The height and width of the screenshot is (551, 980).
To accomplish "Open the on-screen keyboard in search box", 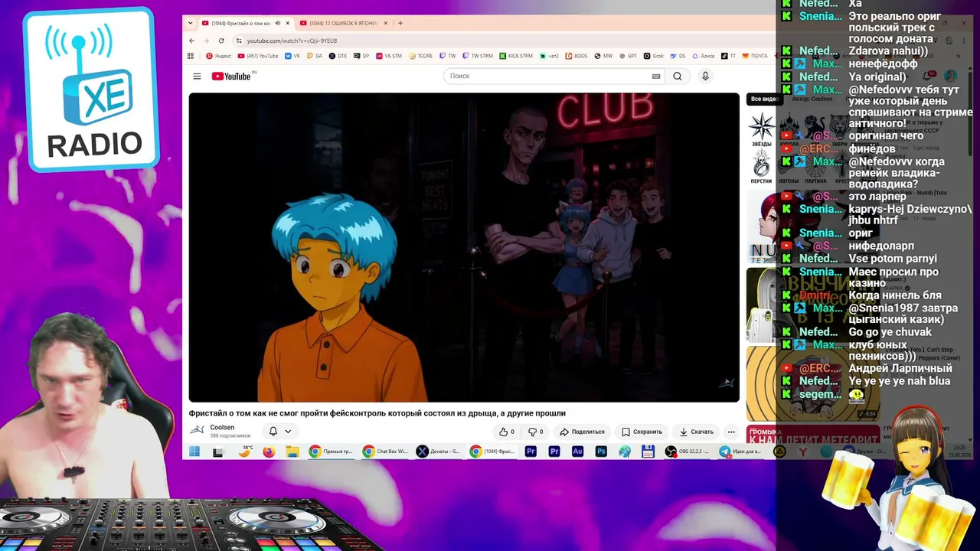I will [x=656, y=77].
